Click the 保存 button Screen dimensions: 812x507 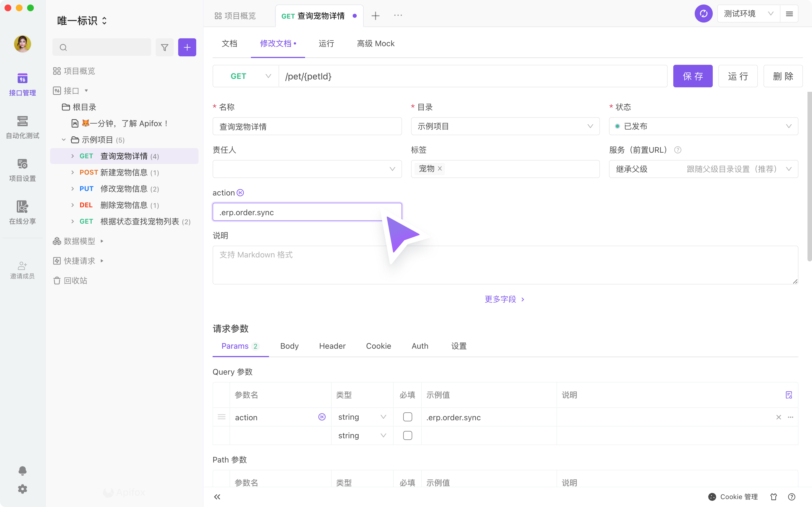[692, 76]
